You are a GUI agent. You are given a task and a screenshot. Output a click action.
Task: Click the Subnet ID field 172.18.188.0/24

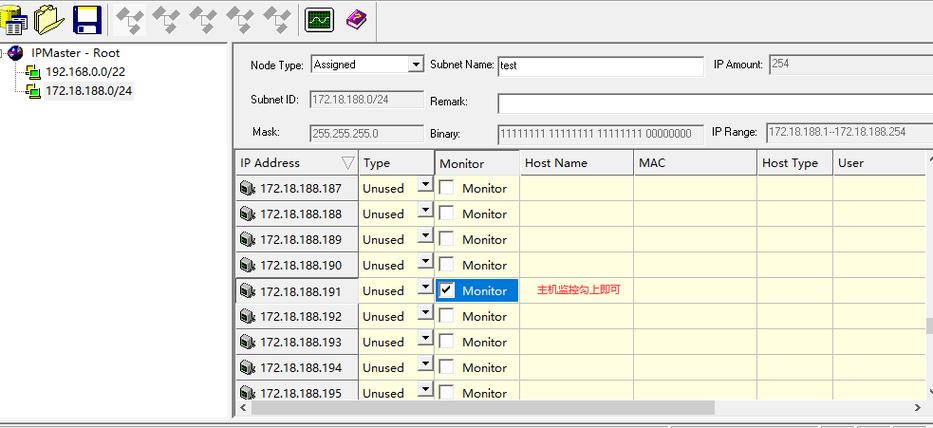pos(367,99)
